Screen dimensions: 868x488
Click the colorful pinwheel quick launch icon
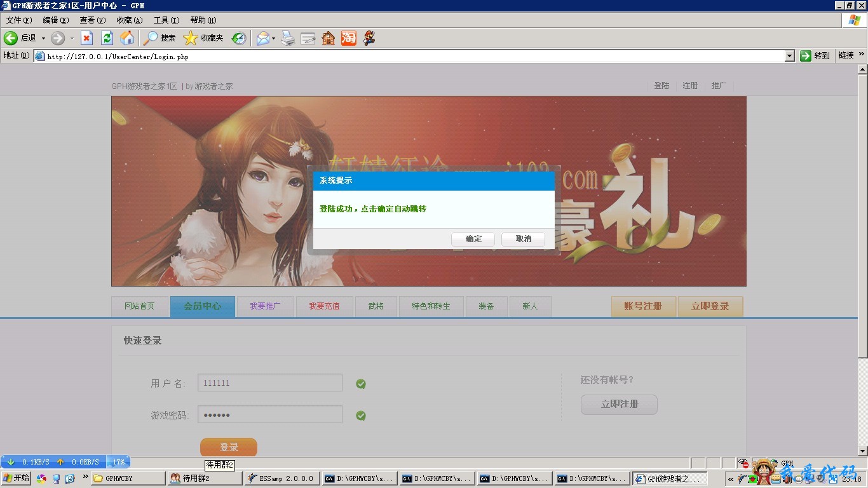click(42, 478)
